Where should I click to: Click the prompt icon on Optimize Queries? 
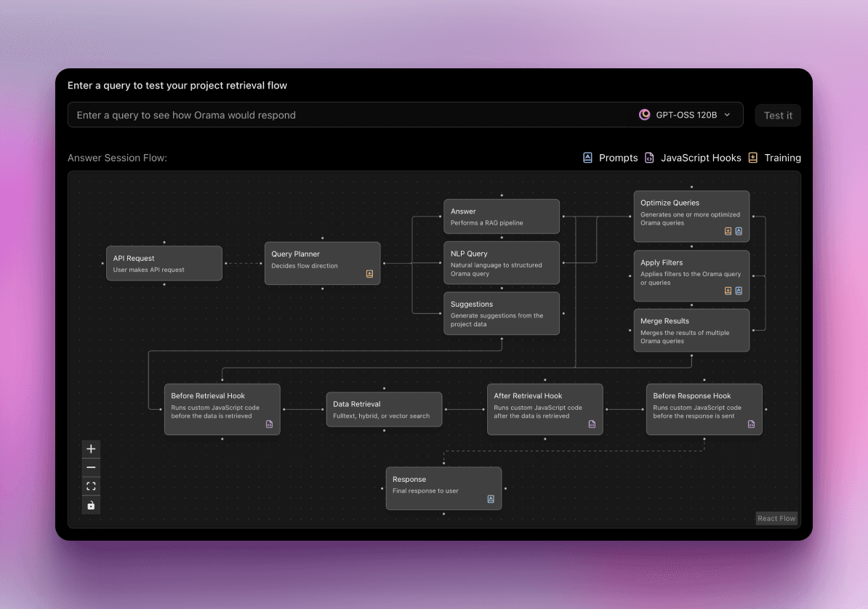tap(739, 231)
